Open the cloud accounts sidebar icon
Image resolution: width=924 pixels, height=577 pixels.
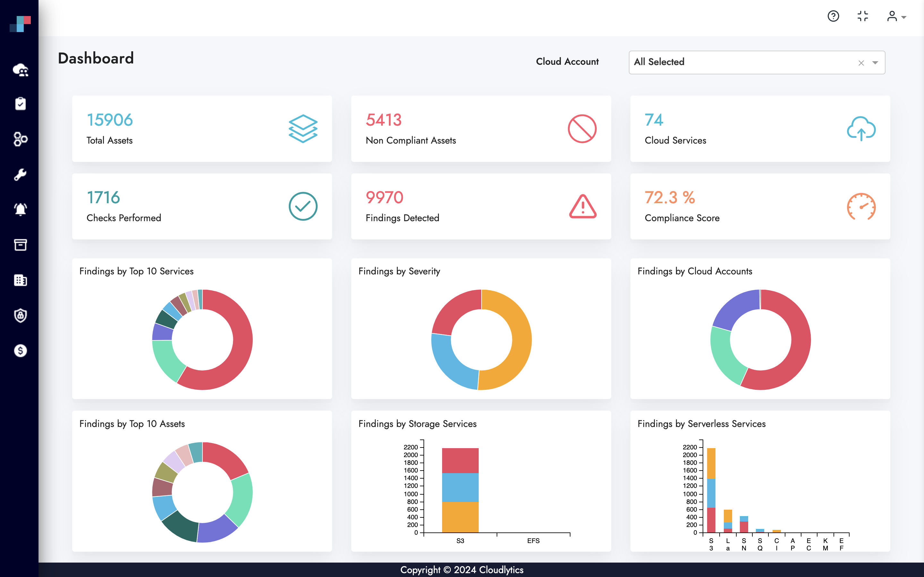pos(20,70)
